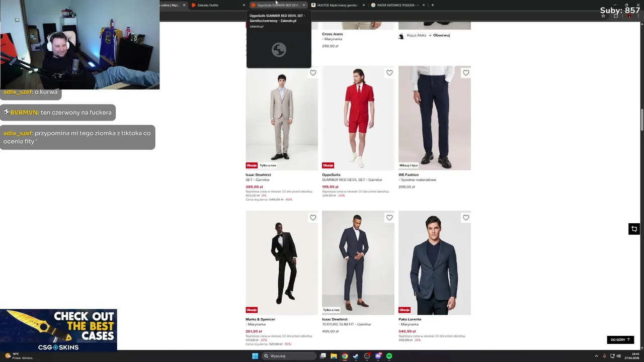The image size is (644, 362).
Task: Open the Marks & Spencer tuxedo photo
Action: pyautogui.click(x=282, y=263)
